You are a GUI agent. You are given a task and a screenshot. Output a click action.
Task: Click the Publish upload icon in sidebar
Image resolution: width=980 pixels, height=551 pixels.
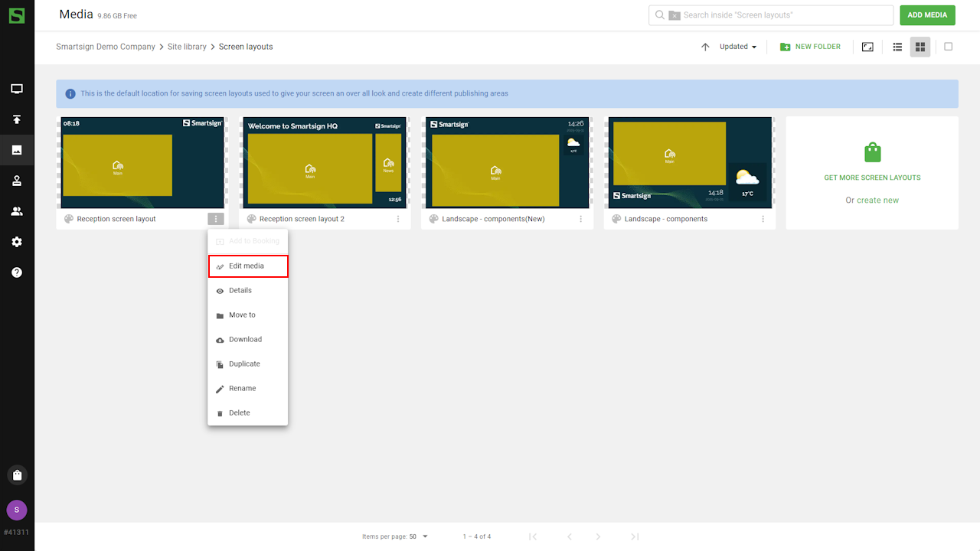pos(17,119)
